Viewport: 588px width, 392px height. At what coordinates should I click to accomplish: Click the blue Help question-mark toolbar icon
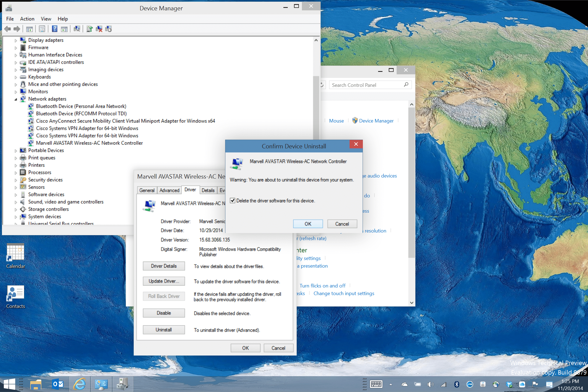click(55, 29)
